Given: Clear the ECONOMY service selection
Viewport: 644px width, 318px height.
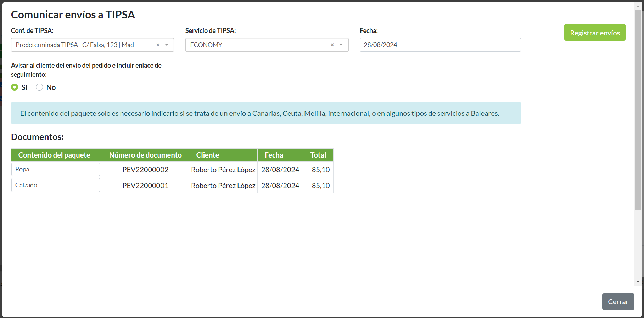Looking at the screenshot, I should [x=332, y=45].
